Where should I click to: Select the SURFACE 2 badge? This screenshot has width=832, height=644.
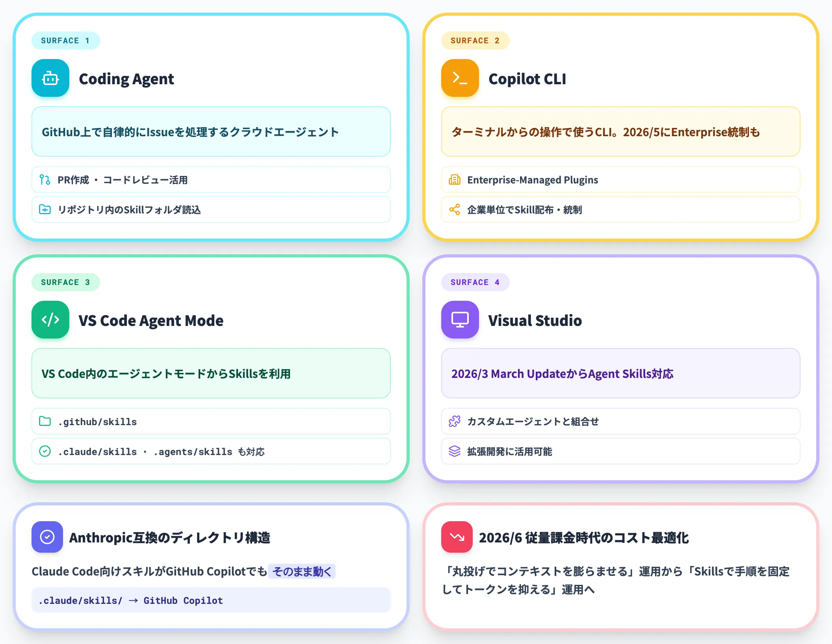coord(475,41)
